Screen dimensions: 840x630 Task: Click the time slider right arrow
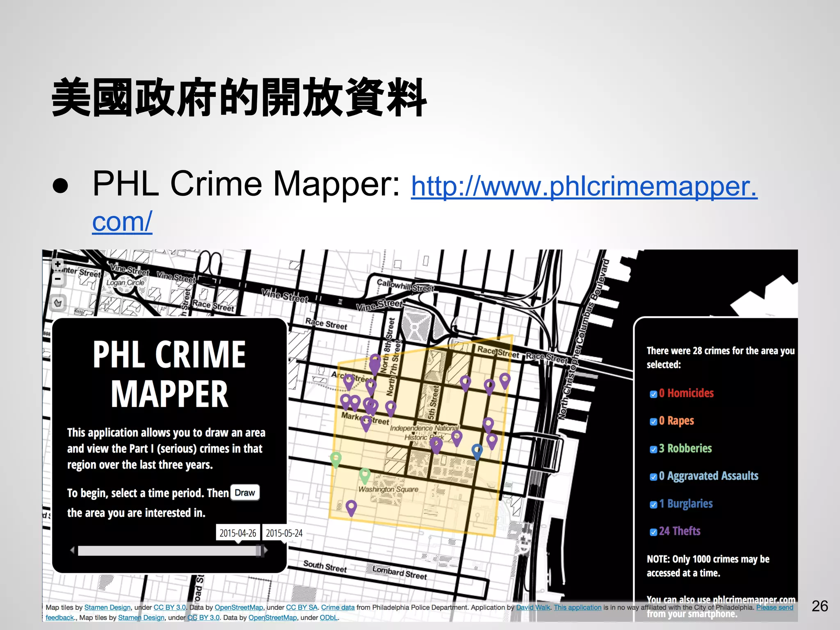[266, 550]
